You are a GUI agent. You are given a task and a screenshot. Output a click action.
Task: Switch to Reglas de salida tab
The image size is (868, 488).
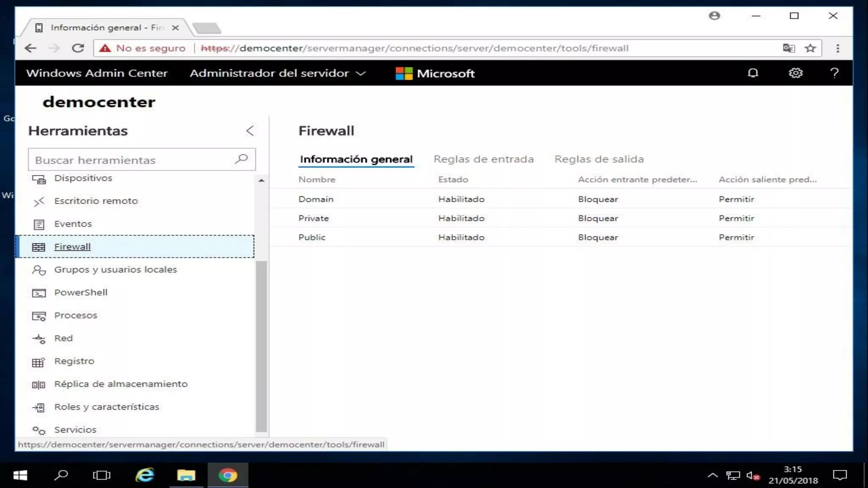599,159
